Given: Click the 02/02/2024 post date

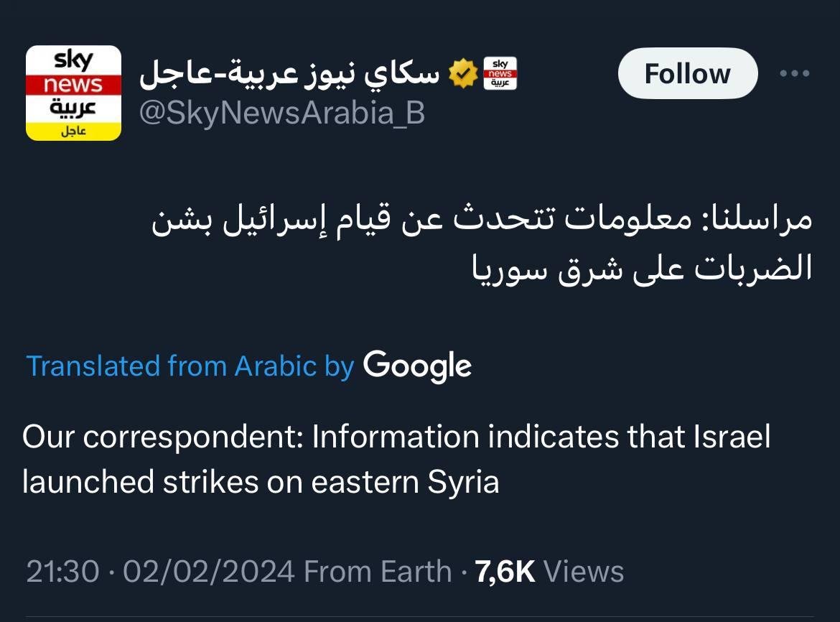Looking at the screenshot, I should click(x=209, y=572).
